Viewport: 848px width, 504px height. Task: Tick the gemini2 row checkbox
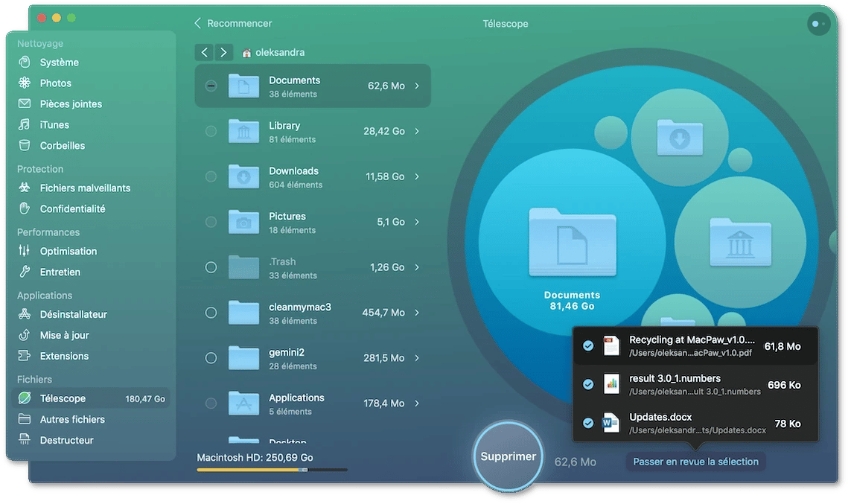pyautogui.click(x=211, y=358)
